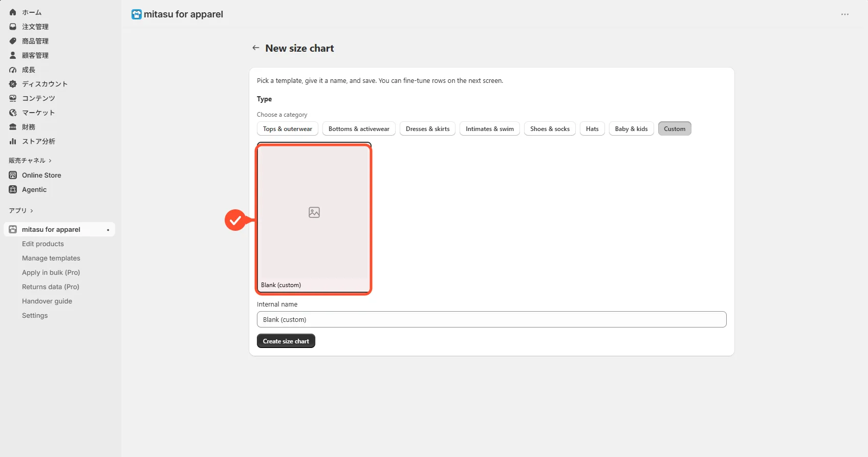Viewport: 868px width, 457px height.
Task: Expand the 販売チャネル section
Action: pos(30,161)
